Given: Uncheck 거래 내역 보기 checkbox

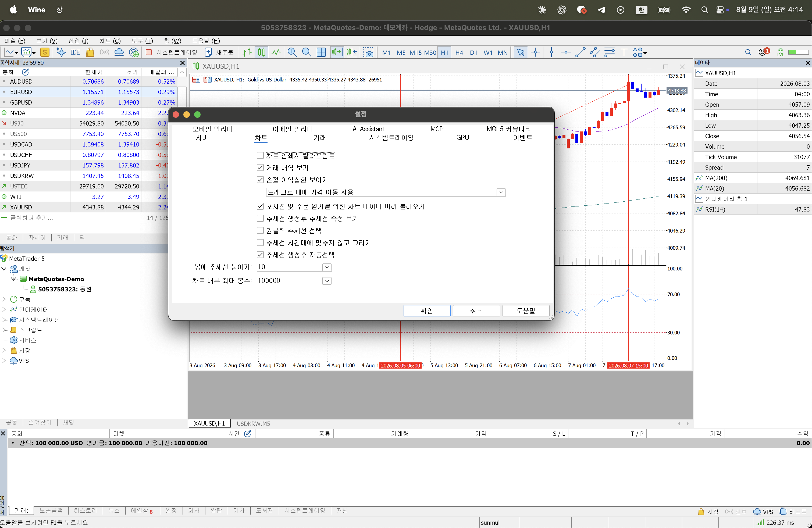Looking at the screenshot, I should [x=260, y=167].
